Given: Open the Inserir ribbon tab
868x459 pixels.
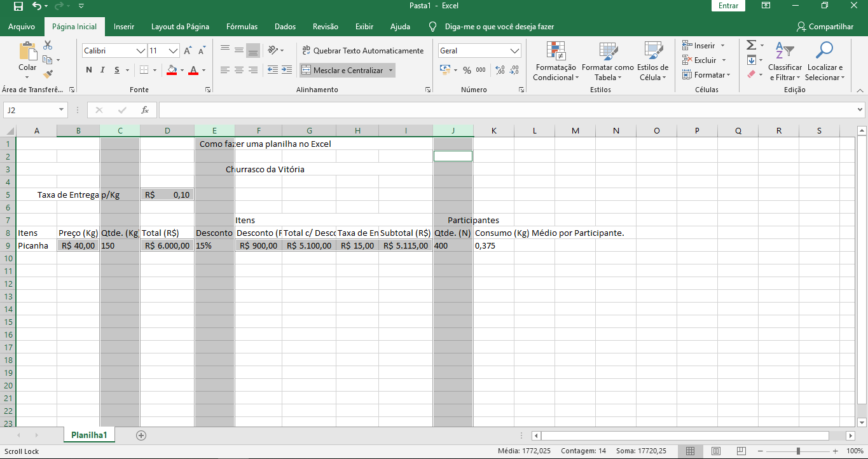Looking at the screenshot, I should coord(124,27).
